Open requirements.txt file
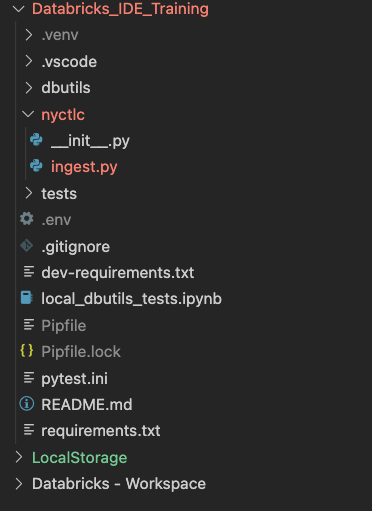The image size is (372, 511). click(101, 431)
